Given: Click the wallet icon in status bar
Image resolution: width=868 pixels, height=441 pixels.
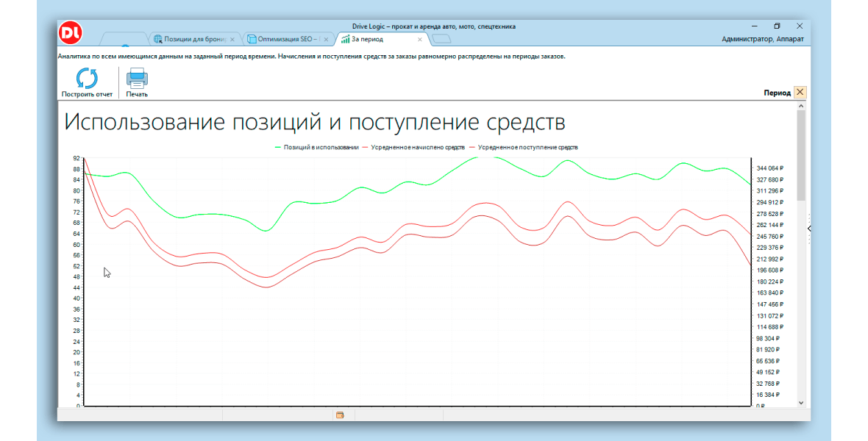Looking at the screenshot, I should tap(340, 415).
